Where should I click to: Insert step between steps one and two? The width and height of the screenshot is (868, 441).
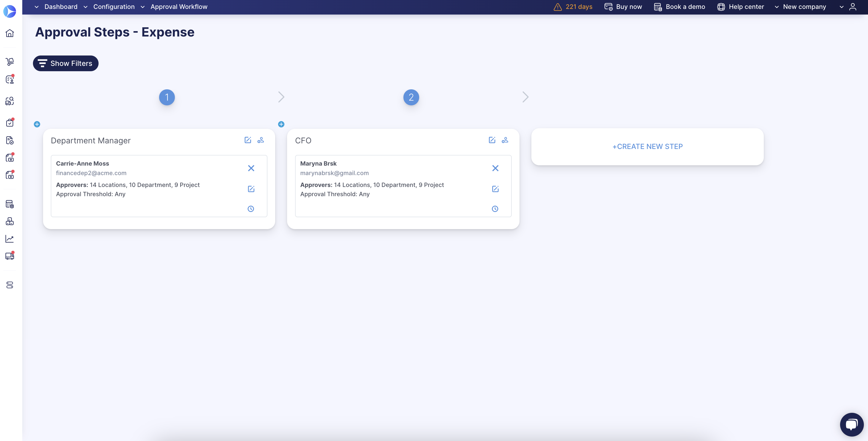tap(281, 124)
